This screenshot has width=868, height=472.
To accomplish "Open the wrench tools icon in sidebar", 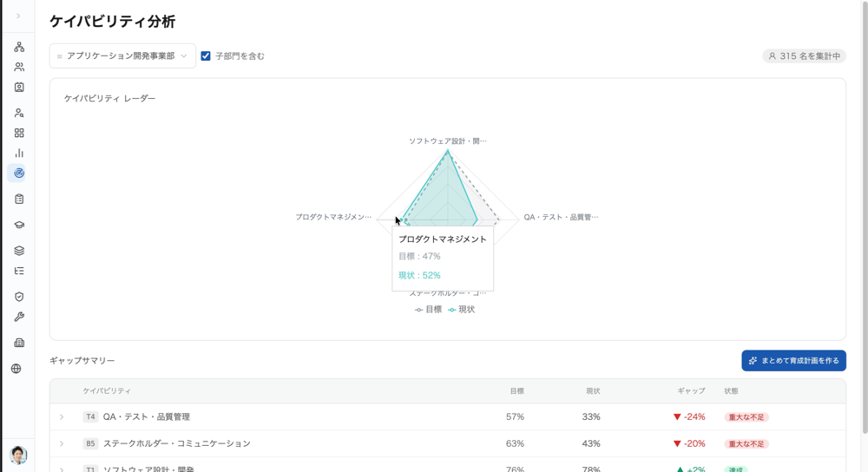I will click(19, 317).
